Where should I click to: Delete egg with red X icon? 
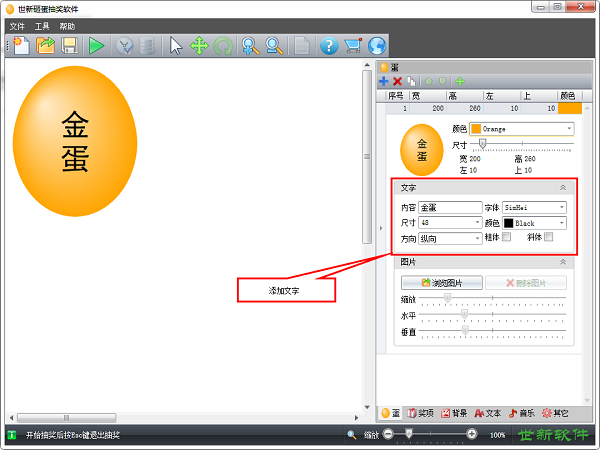point(398,81)
